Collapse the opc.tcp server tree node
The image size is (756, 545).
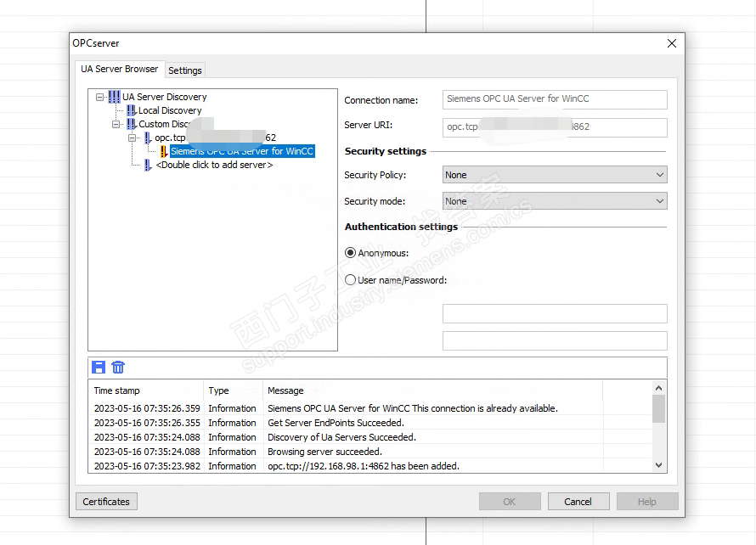click(133, 138)
